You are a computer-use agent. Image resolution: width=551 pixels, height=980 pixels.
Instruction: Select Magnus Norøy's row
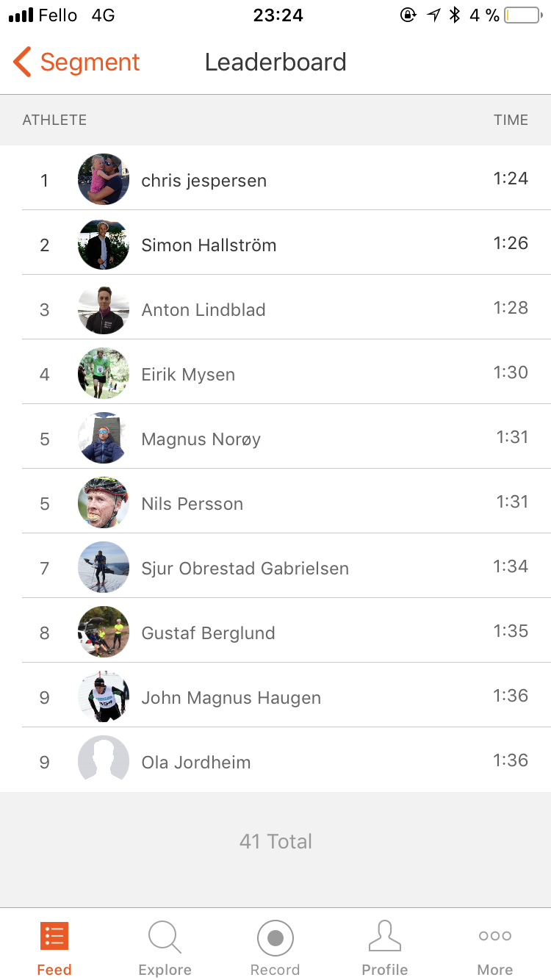[x=275, y=438]
